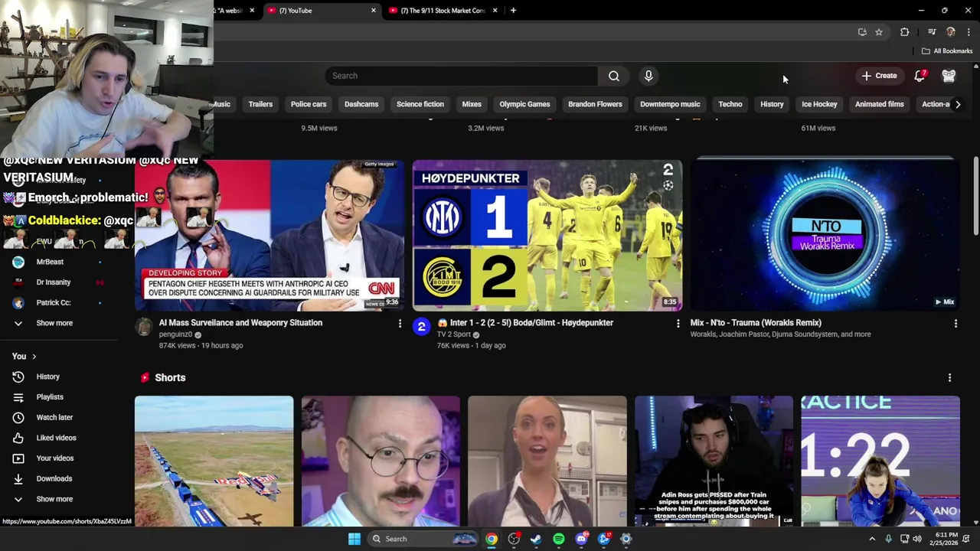The height and width of the screenshot is (551, 980).
Task: Show more subscriptions in sidebar
Action: pyautogui.click(x=54, y=323)
